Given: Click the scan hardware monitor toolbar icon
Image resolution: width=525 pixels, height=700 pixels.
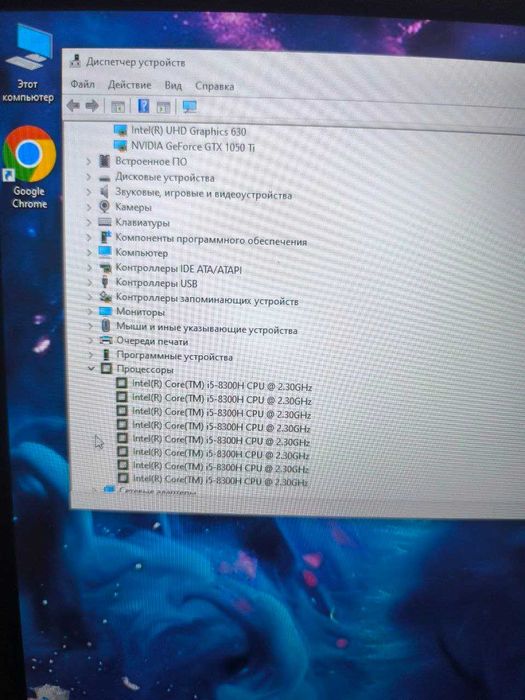Looking at the screenshot, I should click(x=190, y=107).
